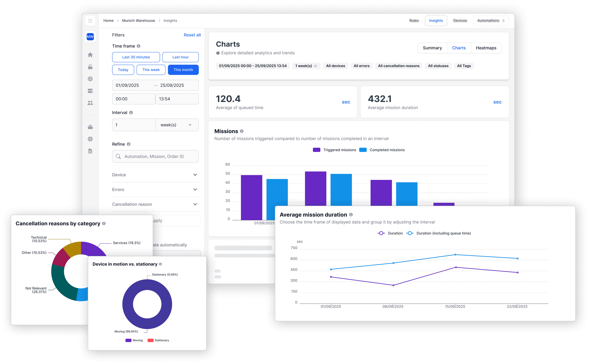Expand the Device filter section

pos(155,175)
